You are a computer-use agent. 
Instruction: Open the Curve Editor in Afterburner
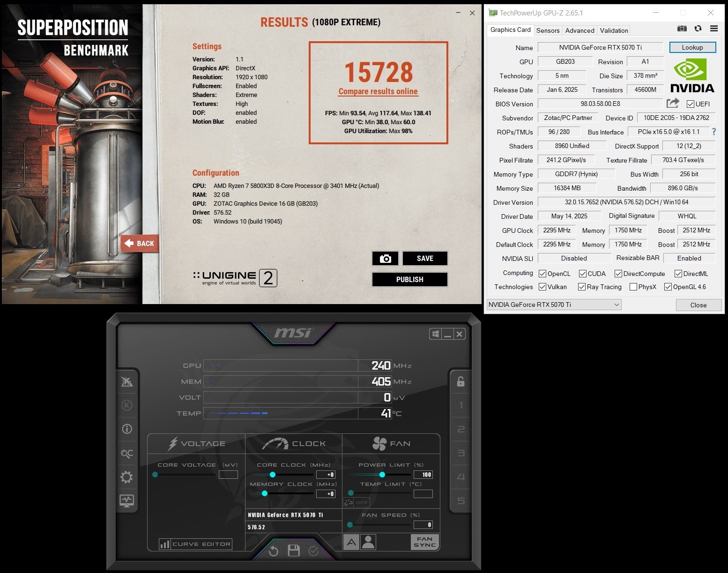coord(201,544)
